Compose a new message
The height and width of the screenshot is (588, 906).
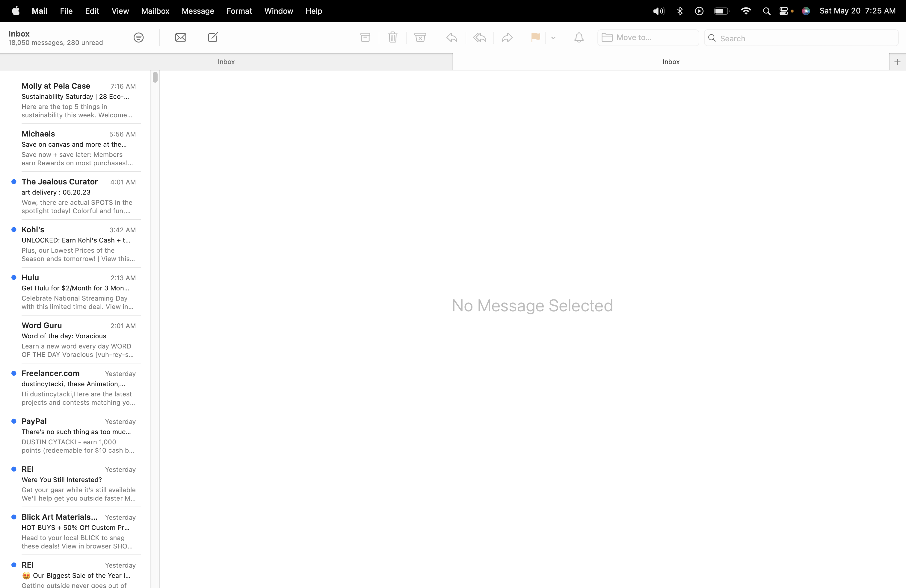(213, 37)
